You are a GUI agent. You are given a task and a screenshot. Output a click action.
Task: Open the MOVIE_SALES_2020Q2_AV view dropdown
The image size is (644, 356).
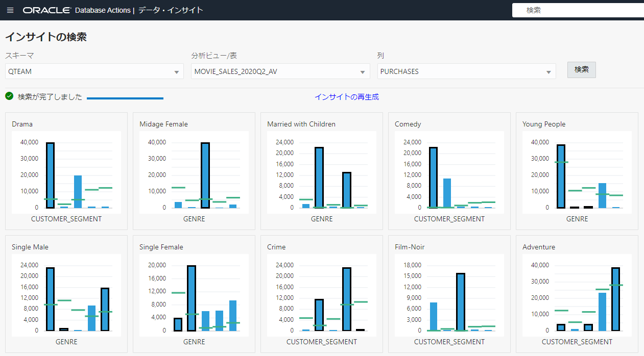[280, 71]
